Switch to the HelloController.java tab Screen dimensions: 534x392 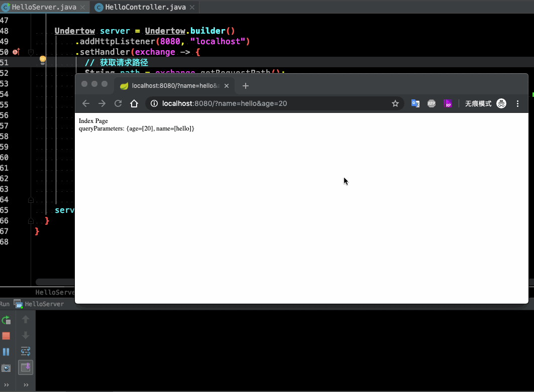(x=145, y=7)
